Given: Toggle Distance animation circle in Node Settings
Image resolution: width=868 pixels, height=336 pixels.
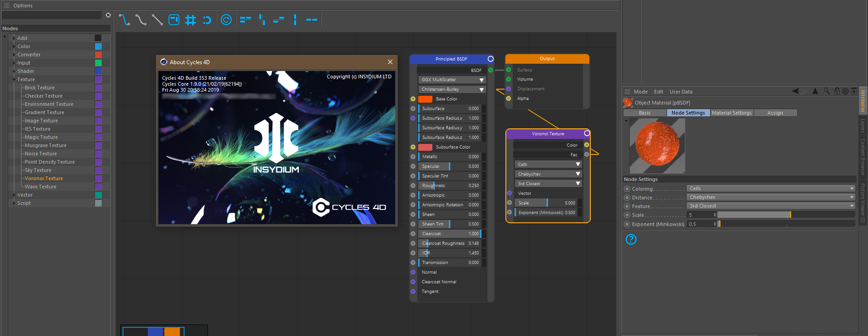Looking at the screenshot, I should pos(627,198).
